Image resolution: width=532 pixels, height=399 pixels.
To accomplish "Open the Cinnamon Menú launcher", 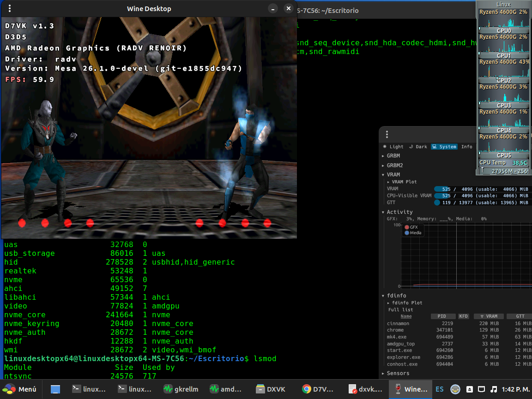I will 19,389.
